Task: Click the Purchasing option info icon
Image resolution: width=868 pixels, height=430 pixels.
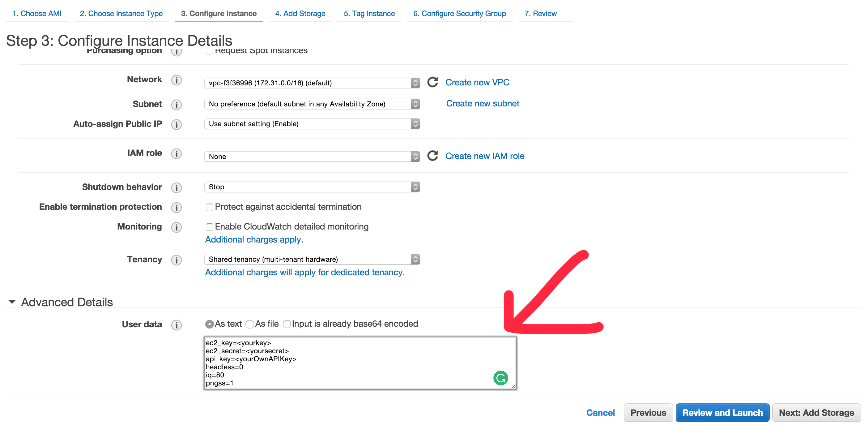Action: pyautogui.click(x=176, y=52)
